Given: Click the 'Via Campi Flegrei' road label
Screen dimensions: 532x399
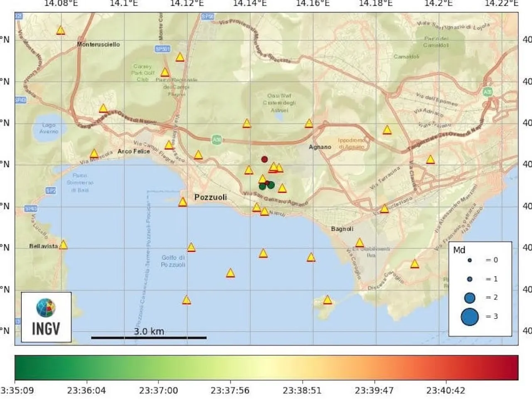Looking at the screenshot, I should (x=153, y=151).
